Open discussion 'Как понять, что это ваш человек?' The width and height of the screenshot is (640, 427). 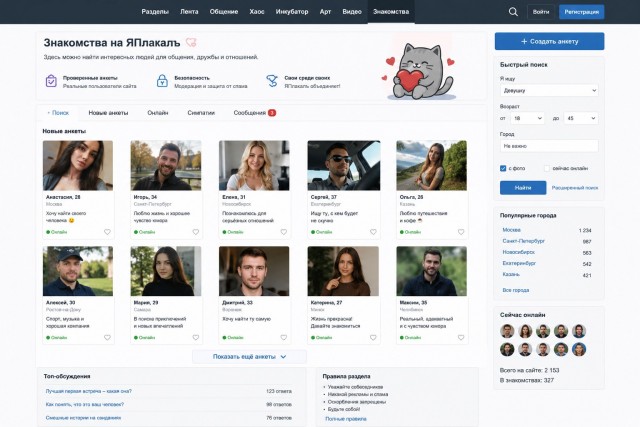85,405
